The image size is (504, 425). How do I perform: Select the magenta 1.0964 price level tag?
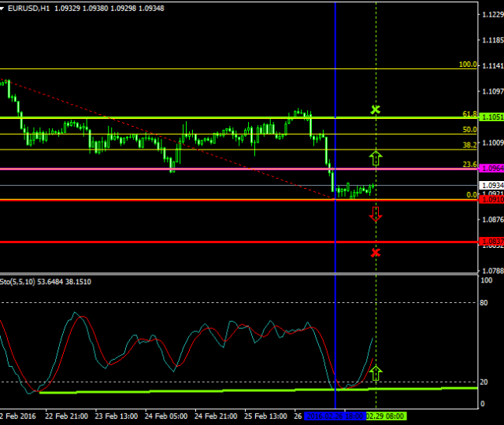[491, 168]
